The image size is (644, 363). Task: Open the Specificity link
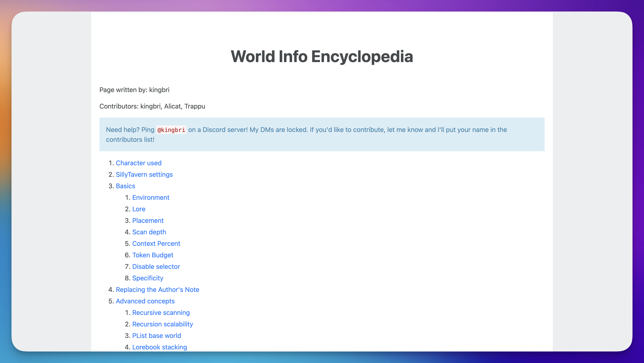click(x=147, y=278)
